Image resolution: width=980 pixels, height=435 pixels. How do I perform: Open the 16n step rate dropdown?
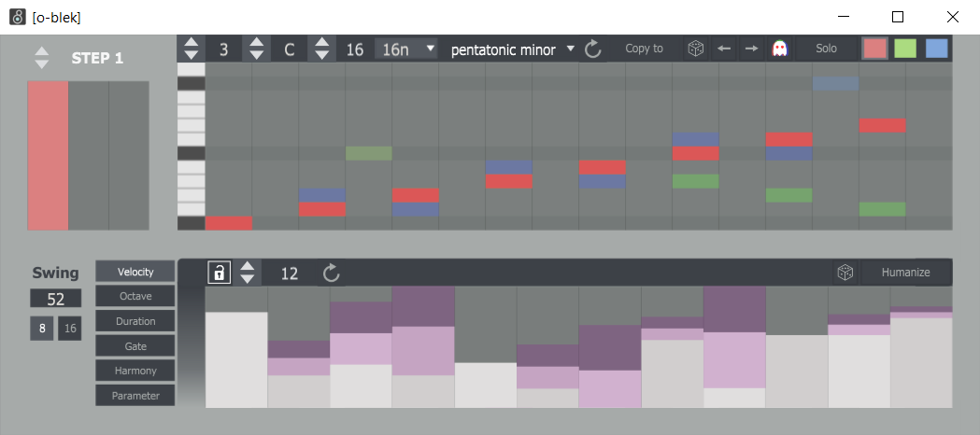click(x=406, y=49)
